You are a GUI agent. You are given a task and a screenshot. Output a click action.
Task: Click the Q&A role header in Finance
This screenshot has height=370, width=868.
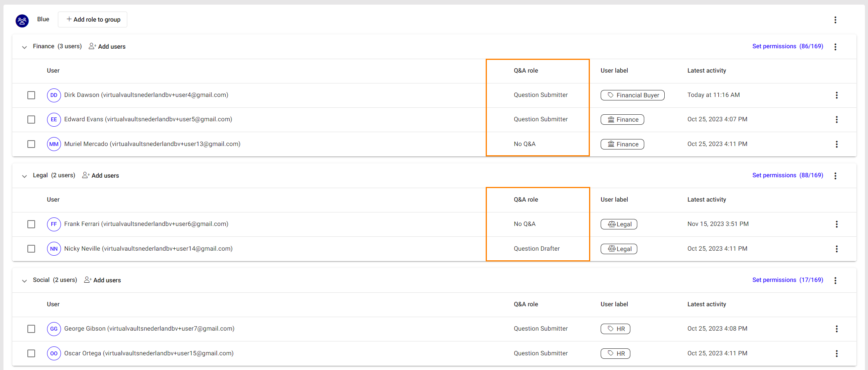[x=525, y=71]
